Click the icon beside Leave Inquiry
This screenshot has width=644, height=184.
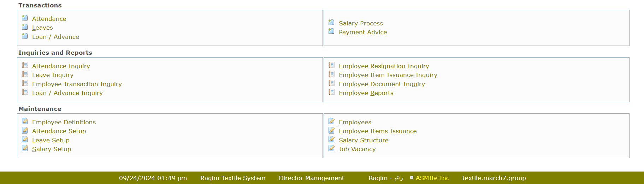point(25,74)
